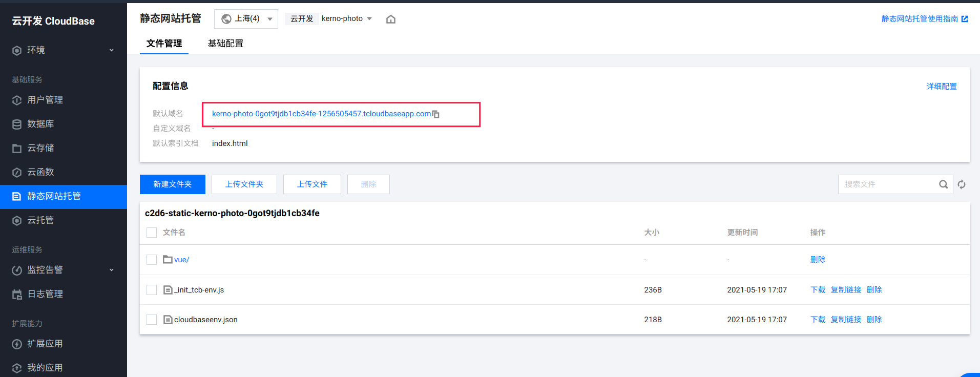Image resolution: width=980 pixels, height=377 pixels.
Task: Delete the vue/ folder via 删除
Action: click(x=818, y=260)
